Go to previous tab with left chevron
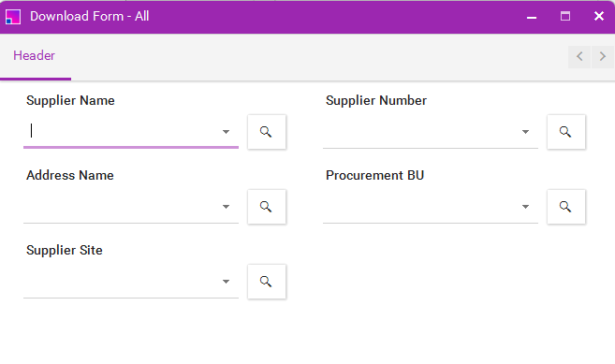This screenshot has height=364, width=615. pyautogui.click(x=579, y=56)
